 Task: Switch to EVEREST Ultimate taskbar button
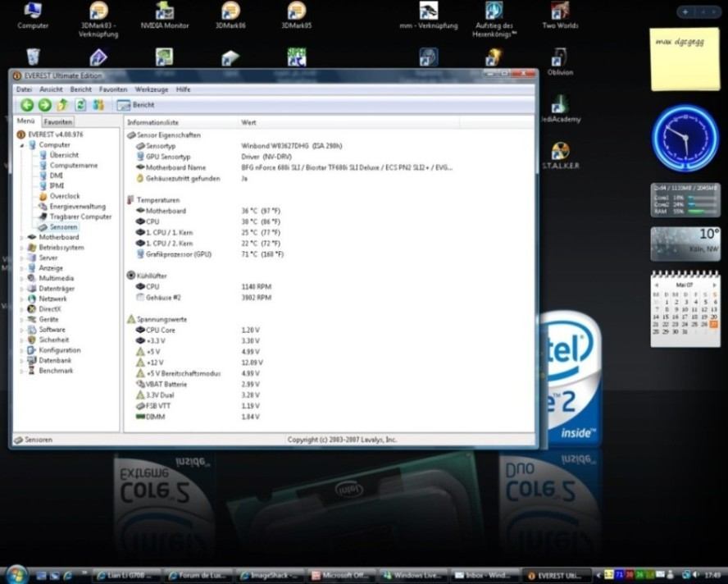(x=557, y=576)
